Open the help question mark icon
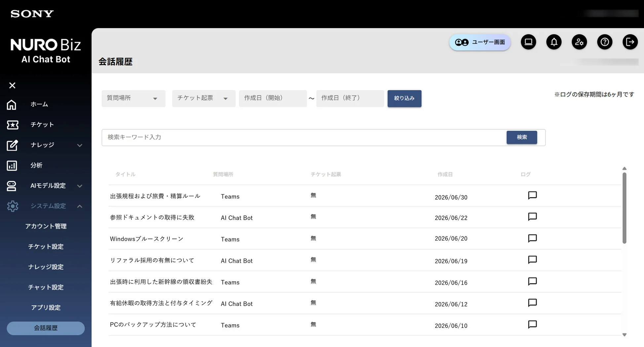The height and width of the screenshot is (347, 644). click(605, 42)
